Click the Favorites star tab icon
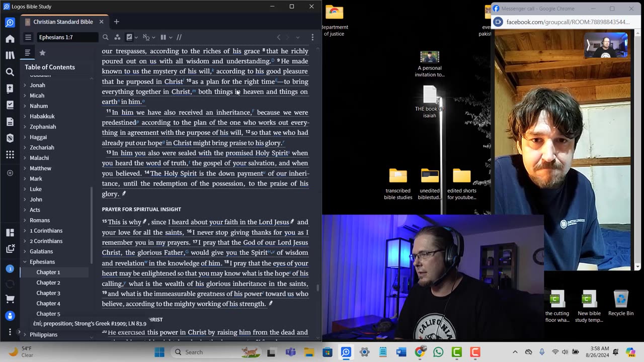Image resolution: width=644 pixels, height=362 pixels. (x=42, y=52)
